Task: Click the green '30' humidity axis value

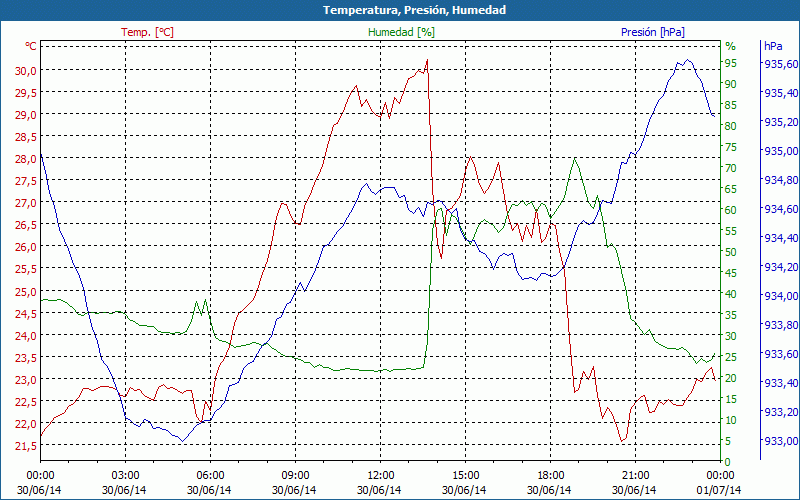Action: coord(731,336)
